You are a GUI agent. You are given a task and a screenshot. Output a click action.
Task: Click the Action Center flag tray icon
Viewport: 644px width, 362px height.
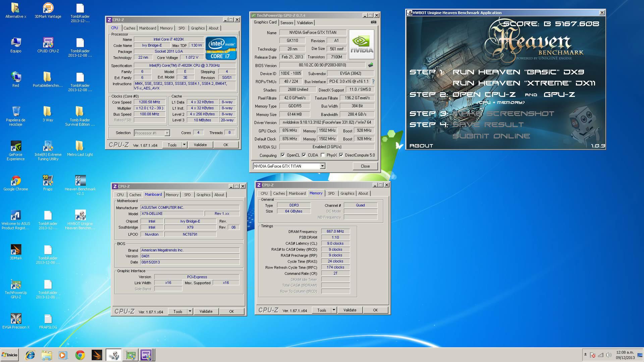pyautogui.click(x=593, y=355)
